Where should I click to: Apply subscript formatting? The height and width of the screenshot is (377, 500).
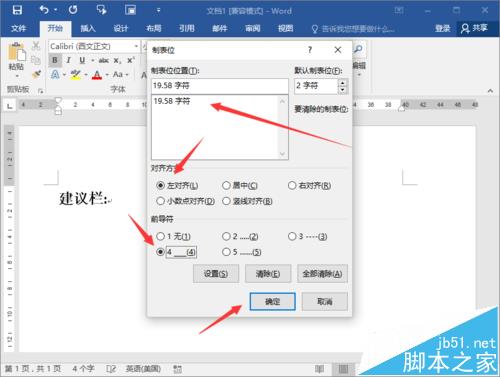pos(117,61)
